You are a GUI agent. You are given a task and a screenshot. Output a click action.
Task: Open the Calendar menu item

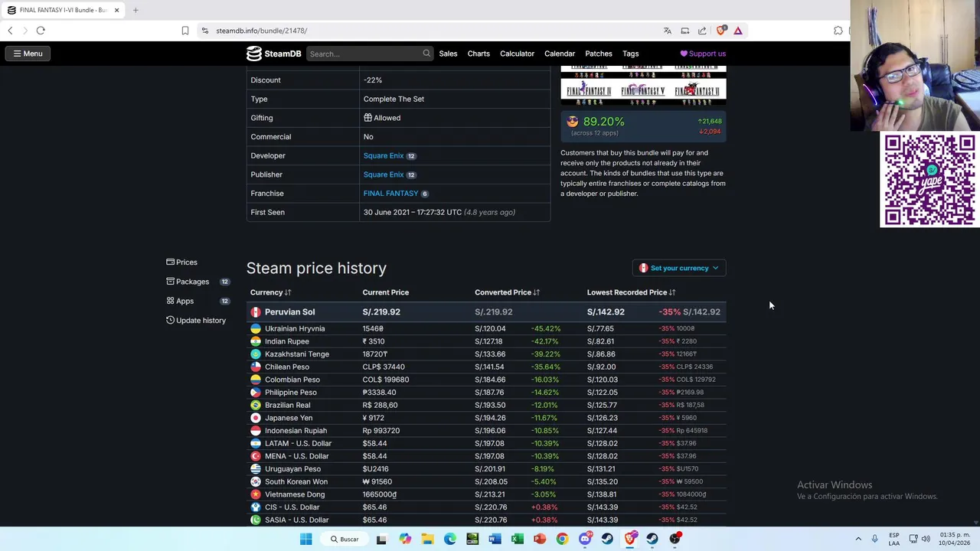click(x=560, y=54)
